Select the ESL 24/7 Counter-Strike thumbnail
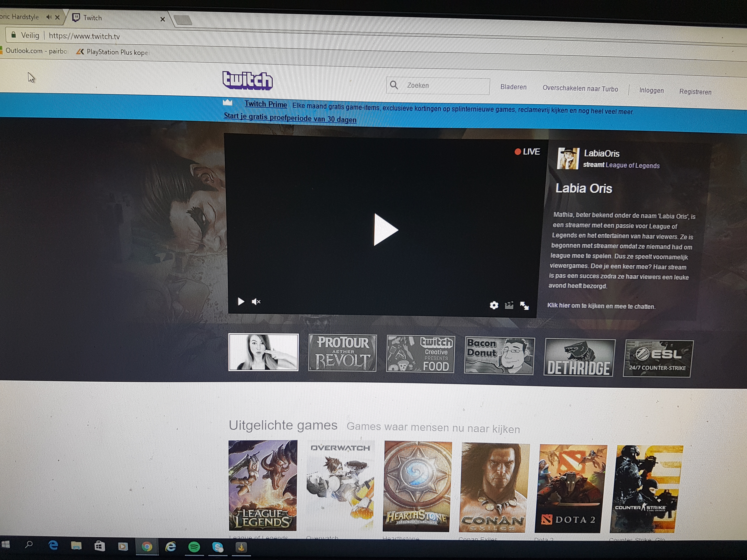 coord(658,359)
